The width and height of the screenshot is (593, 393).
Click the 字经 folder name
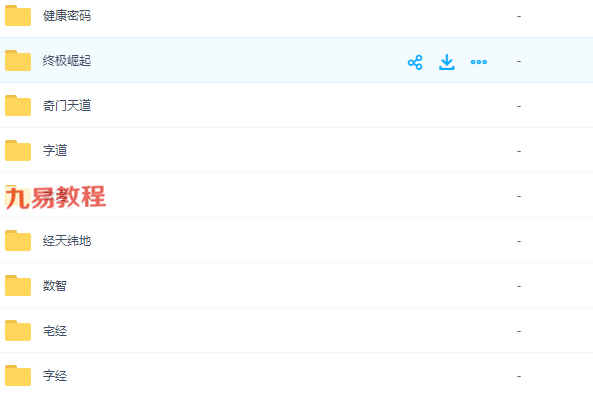(x=55, y=376)
